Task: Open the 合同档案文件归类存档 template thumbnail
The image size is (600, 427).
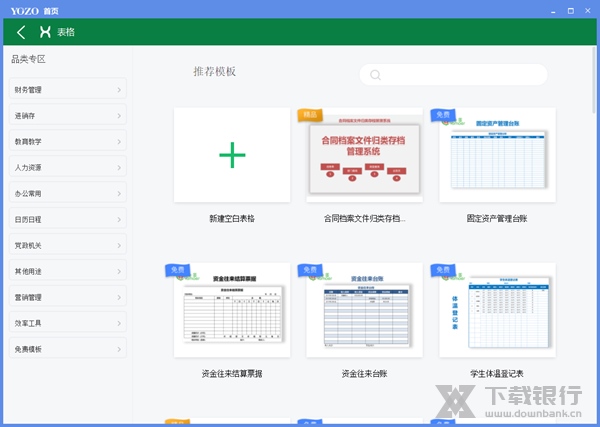Action: coord(365,156)
